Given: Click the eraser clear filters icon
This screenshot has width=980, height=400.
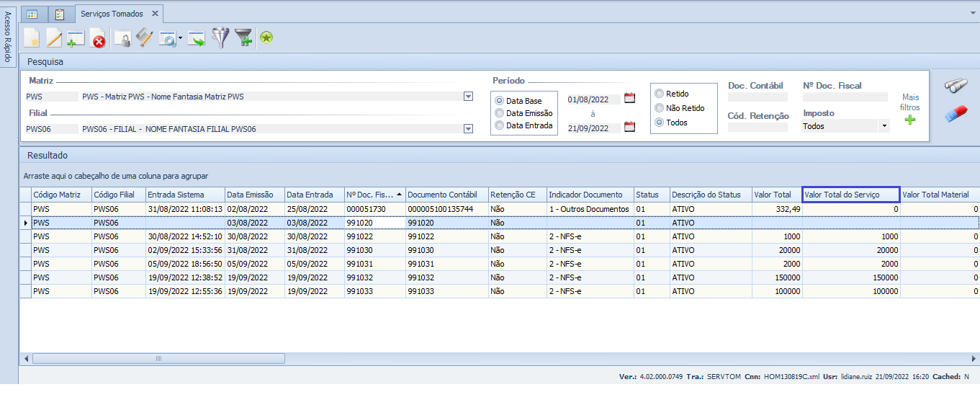Looking at the screenshot, I should pos(956,113).
